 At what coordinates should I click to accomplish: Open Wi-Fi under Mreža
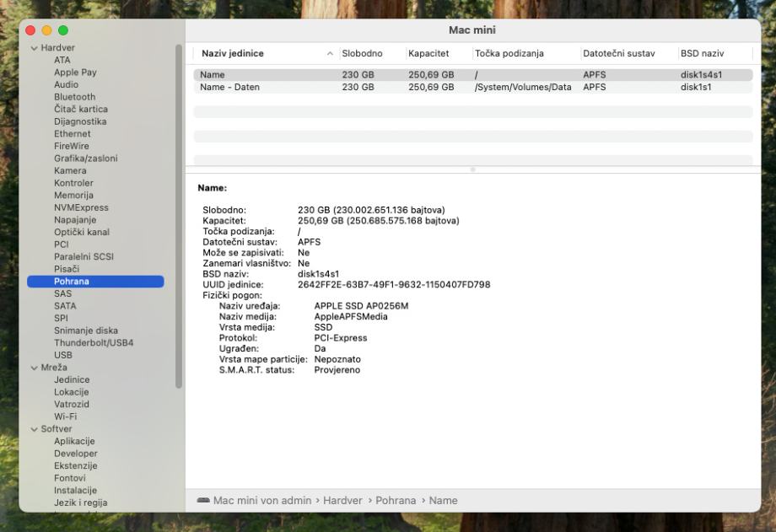click(67, 416)
